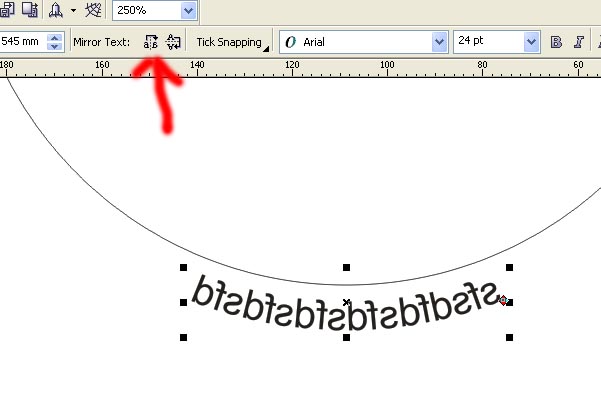The image size is (601, 407).
Task: Click the import icon in the toolbar
Action: [x=7, y=10]
